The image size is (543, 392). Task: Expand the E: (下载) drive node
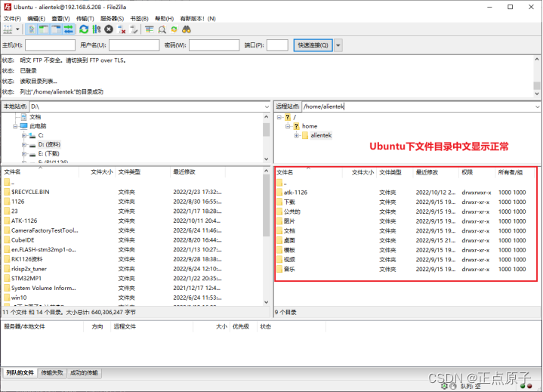(24, 154)
